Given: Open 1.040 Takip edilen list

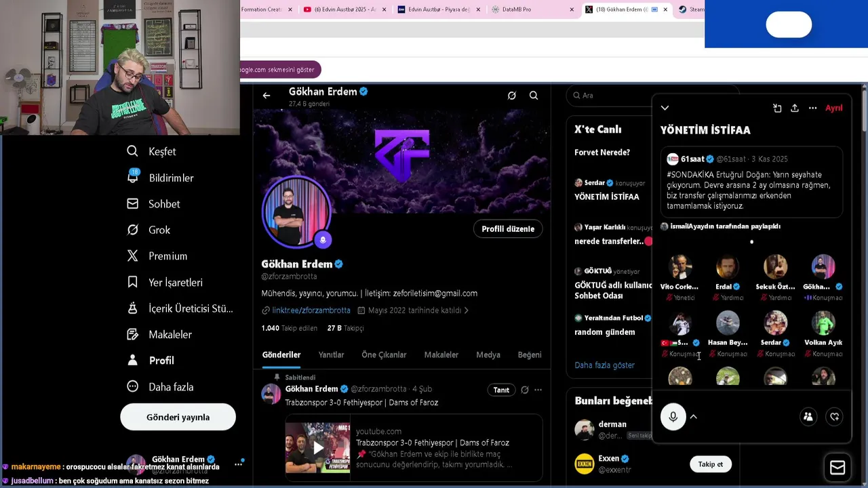Looking at the screenshot, I should tap(290, 328).
